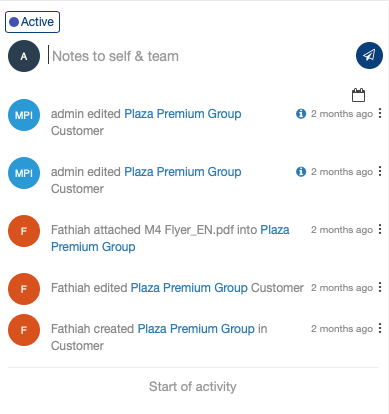Open the calendar icon above activity list
389x414 pixels.
coord(358,95)
